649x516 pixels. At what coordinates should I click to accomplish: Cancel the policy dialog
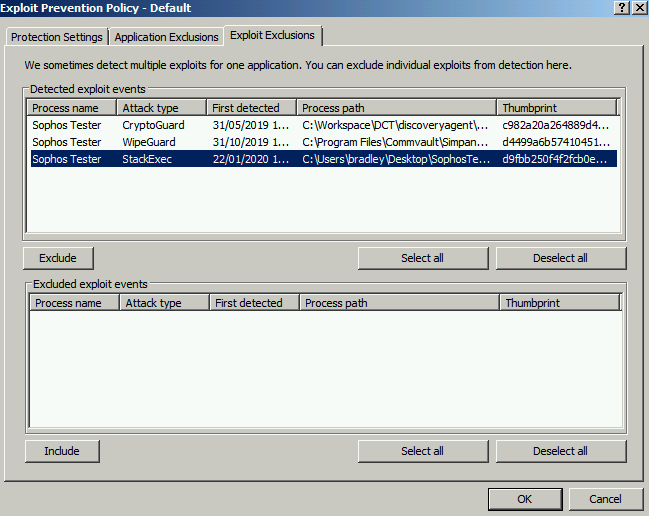(605, 499)
